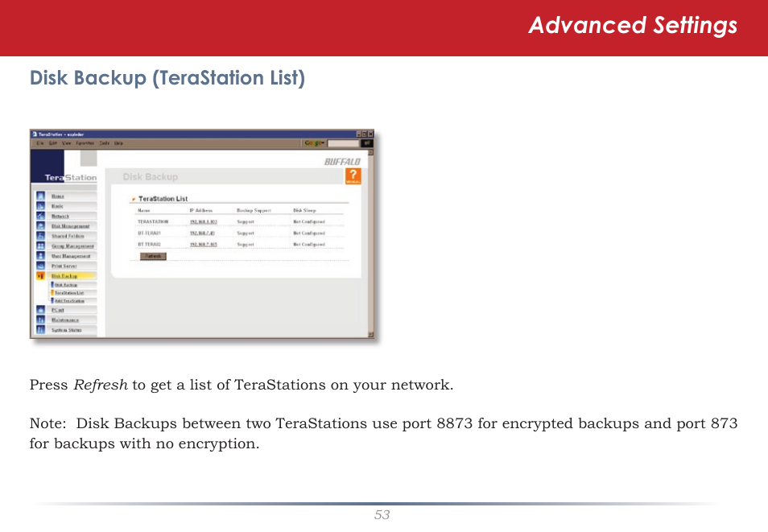Open the Shared Folders link

tap(68, 236)
